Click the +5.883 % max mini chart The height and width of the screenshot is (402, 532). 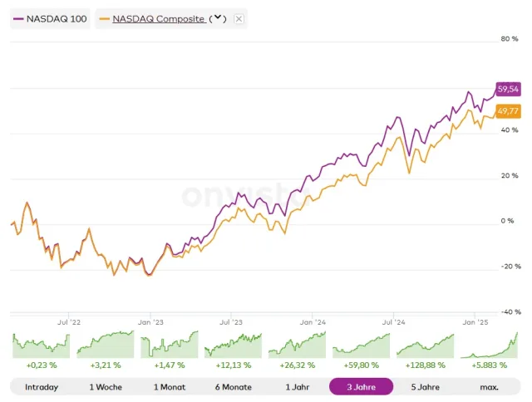tap(489, 345)
